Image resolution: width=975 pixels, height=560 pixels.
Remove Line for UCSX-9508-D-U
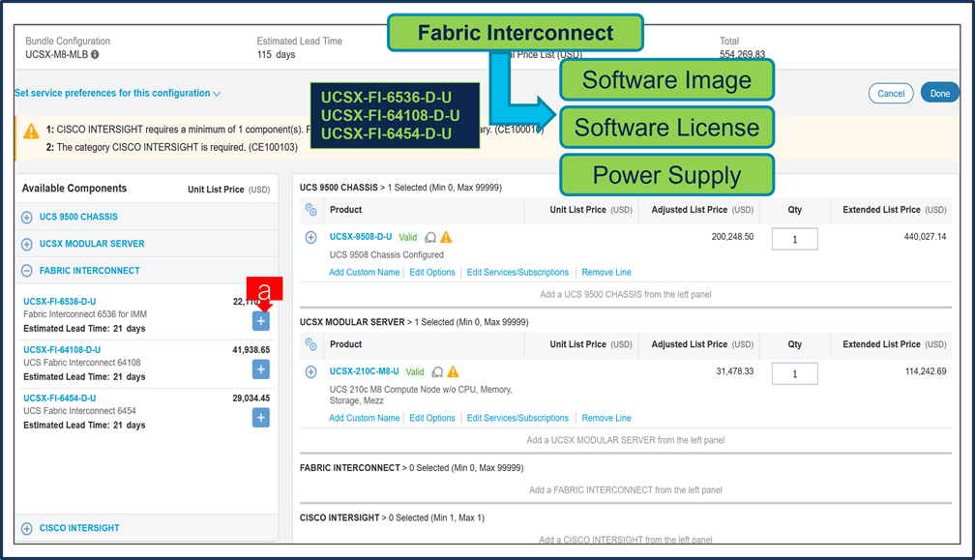click(606, 272)
